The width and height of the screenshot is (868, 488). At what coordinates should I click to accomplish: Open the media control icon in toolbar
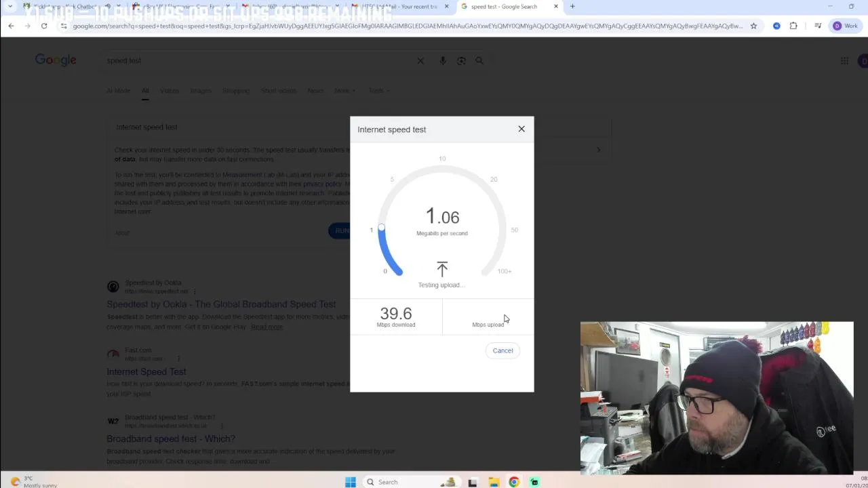tap(818, 26)
